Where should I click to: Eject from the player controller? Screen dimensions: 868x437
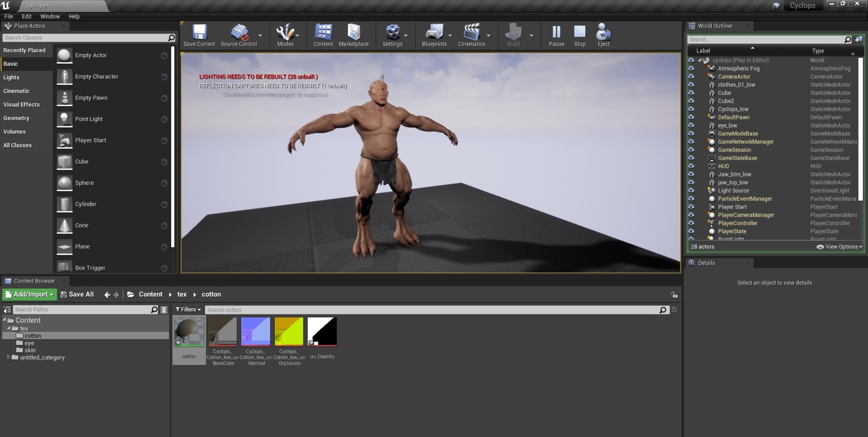[x=604, y=35]
